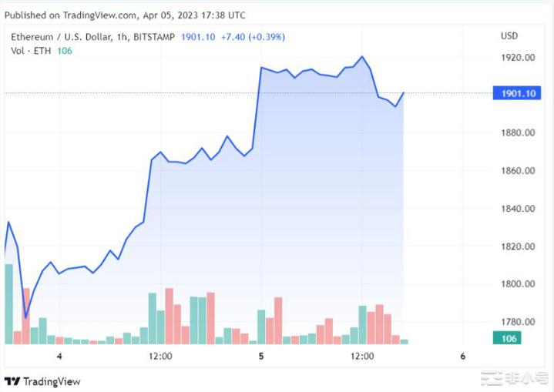Click the 12:00 label between dates 4 and 5
This screenshot has height=392, width=554.
click(x=160, y=356)
